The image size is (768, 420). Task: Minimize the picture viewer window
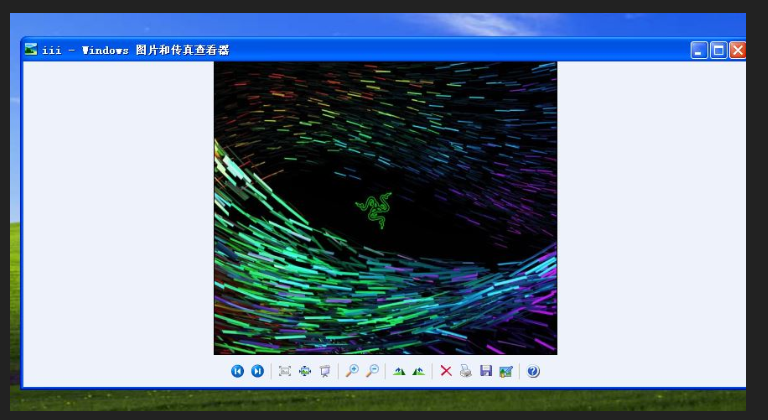pos(699,50)
